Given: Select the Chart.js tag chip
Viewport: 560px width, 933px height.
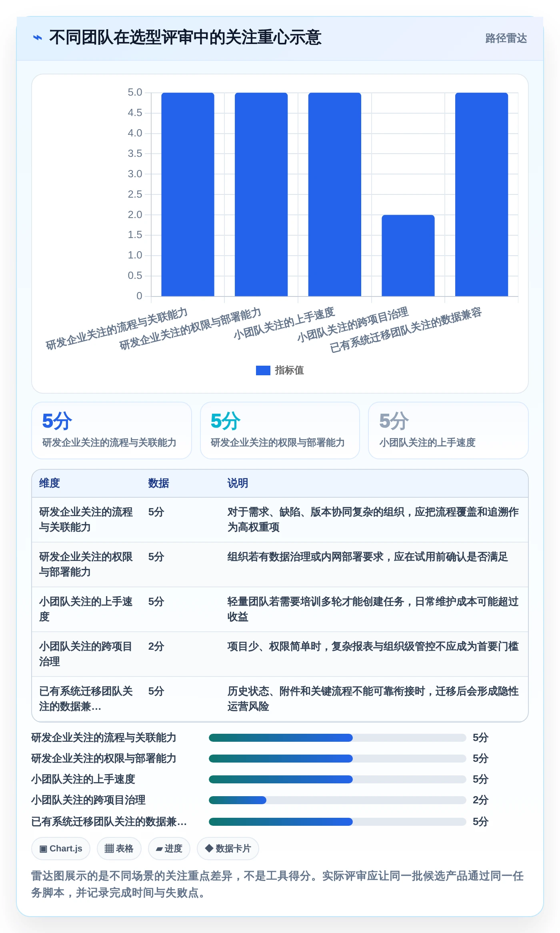Looking at the screenshot, I should (x=61, y=848).
